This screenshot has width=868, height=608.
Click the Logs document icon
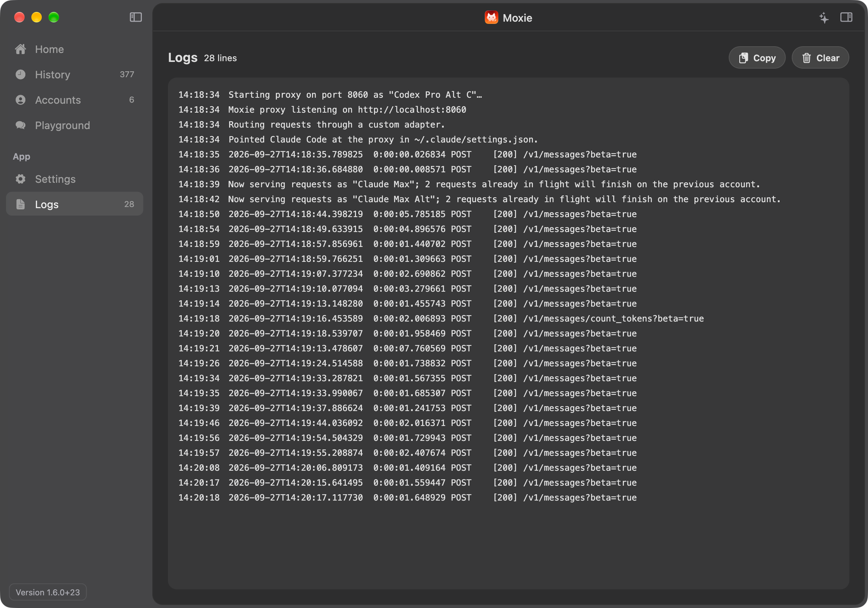[x=21, y=204]
